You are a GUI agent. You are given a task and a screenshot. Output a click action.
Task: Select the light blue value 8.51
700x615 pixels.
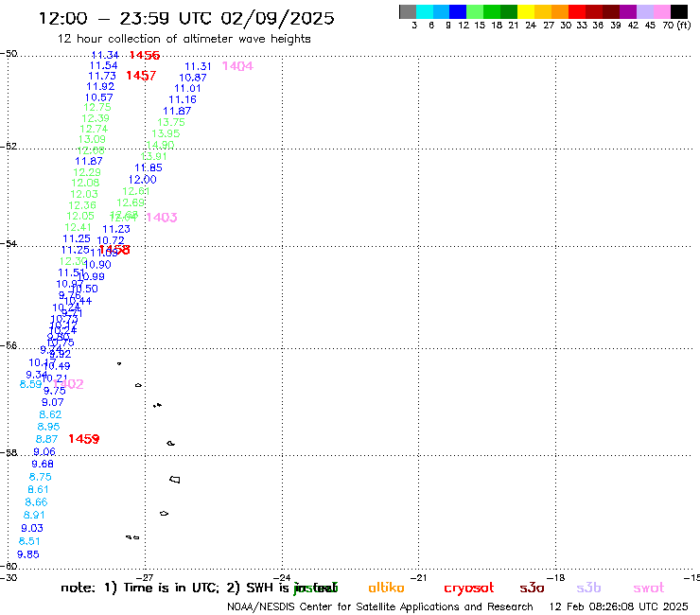click(29, 541)
